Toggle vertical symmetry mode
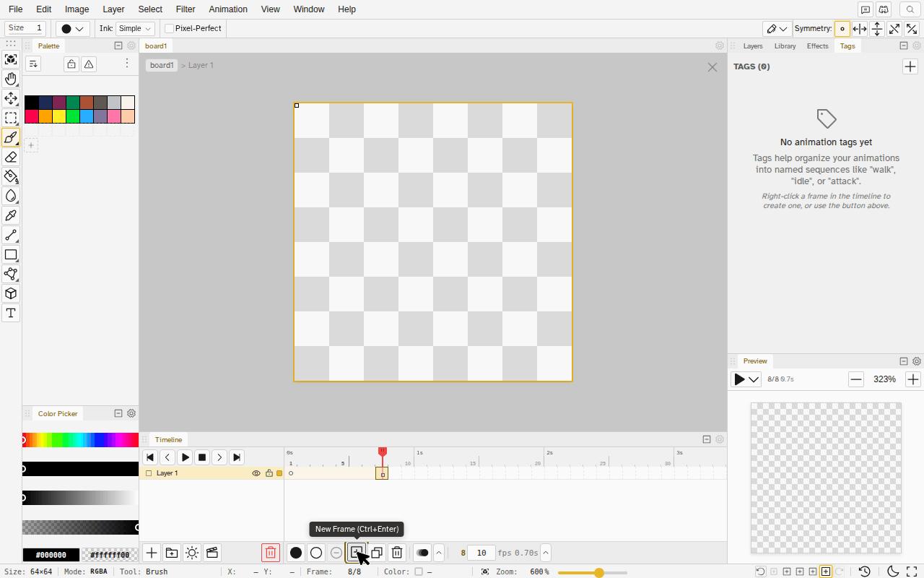The width and height of the screenshot is (924, 578). 877,29
